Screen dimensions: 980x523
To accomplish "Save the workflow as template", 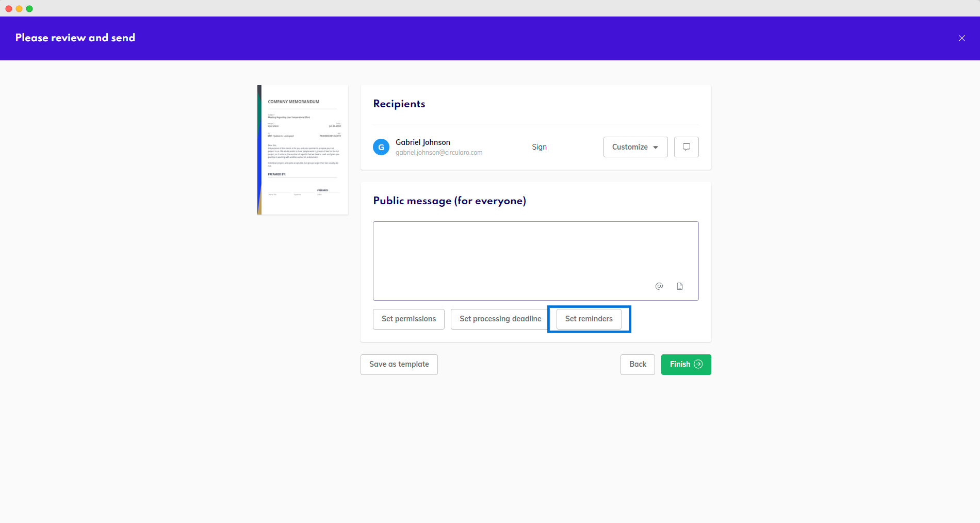I will (399, 364).
